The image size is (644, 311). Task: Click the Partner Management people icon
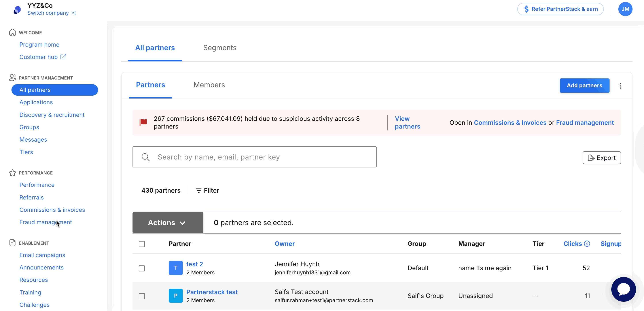coord(13,78)
